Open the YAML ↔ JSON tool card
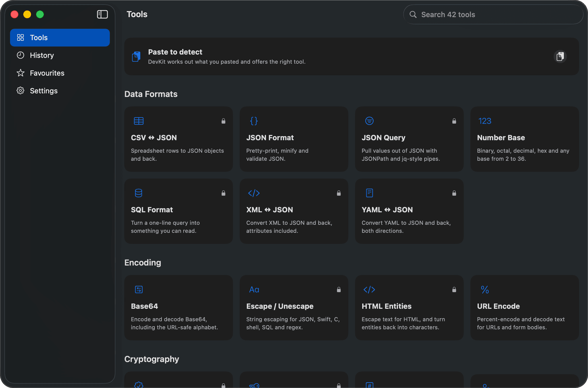This screenshot has height=388, width=588. [x=409, y=211]
